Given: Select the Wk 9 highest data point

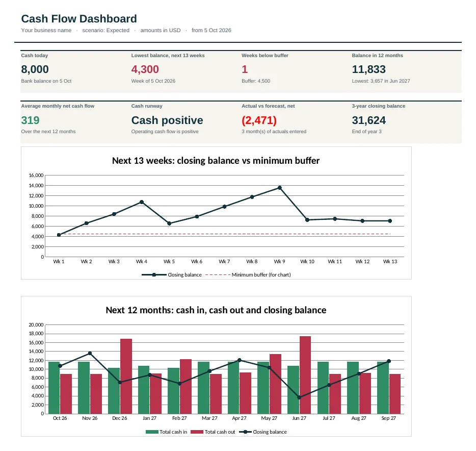Looking at the screenshot, I should pyautogui.click(x=280, y=188).
